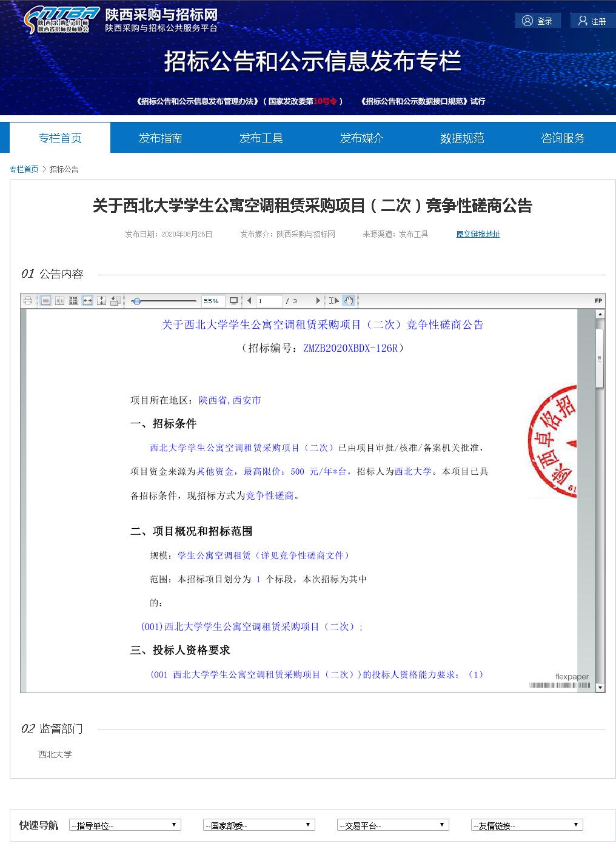
Task: Open fullscreen mode in viewer toolbar
Action: click(x=234, y=301)
